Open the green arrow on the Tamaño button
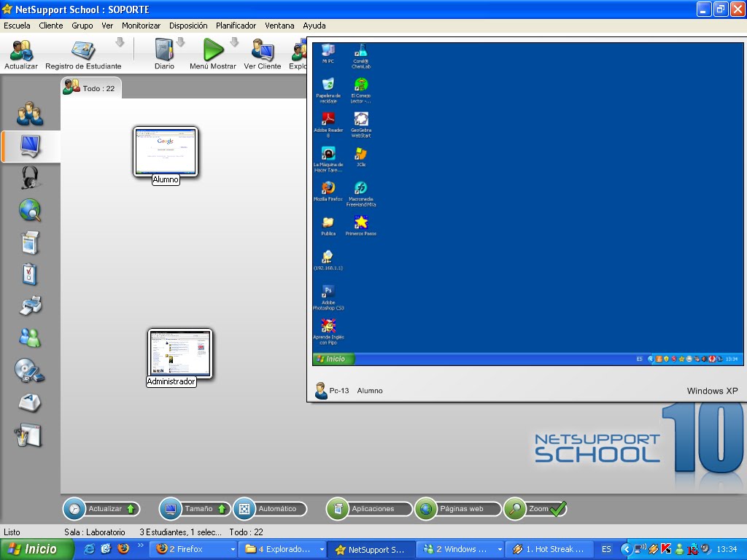 point(222,509)
